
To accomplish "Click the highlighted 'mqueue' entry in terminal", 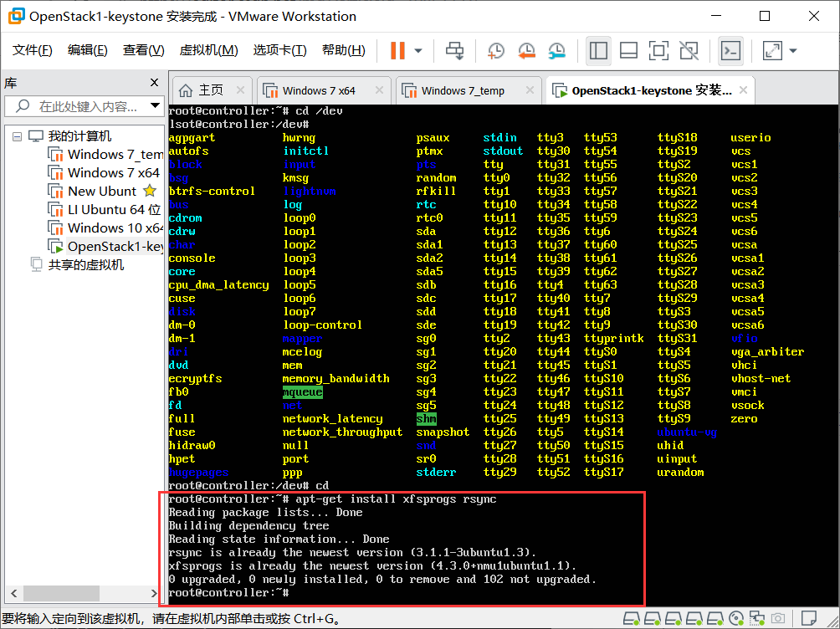I will pos(303,391).
